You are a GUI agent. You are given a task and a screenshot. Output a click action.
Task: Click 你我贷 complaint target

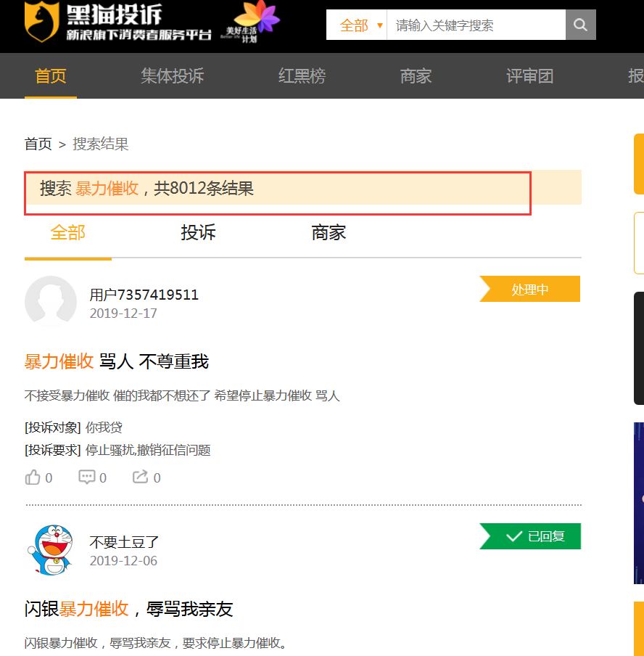point(104,427)
